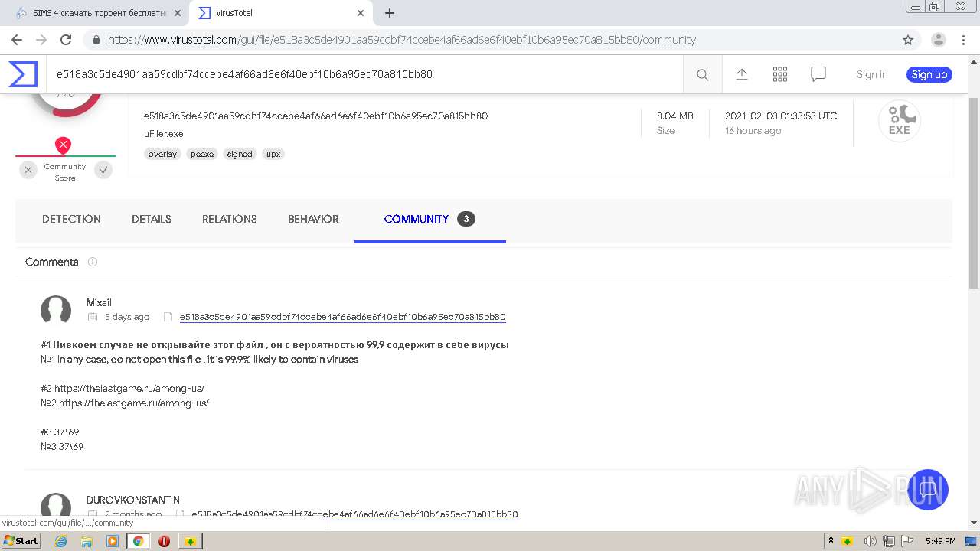Open the hash link in DUROVKONSTANTIN comment

354,514
